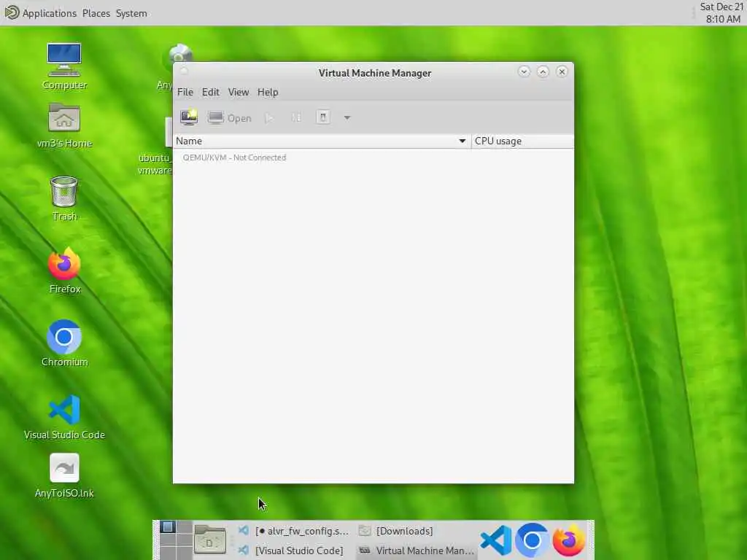Click Virtual Machine Man... taskbar entry
This screenshot has width=747, height=560.
(417, 551)
